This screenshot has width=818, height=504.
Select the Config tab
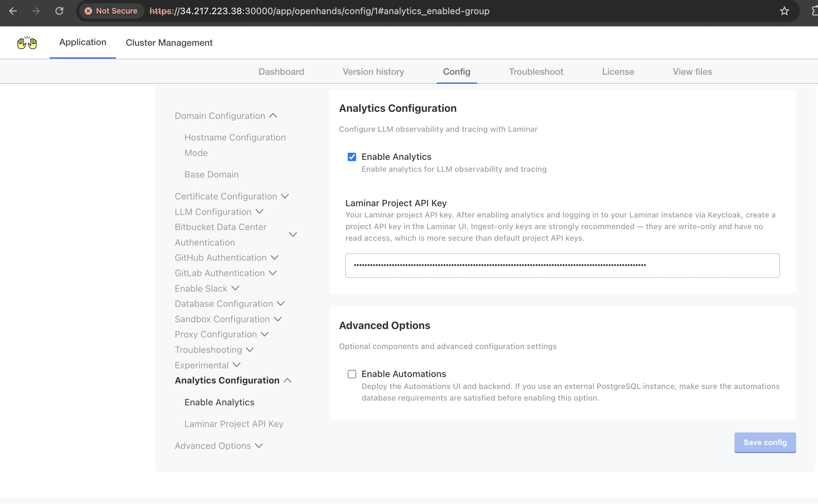(456, 72)
